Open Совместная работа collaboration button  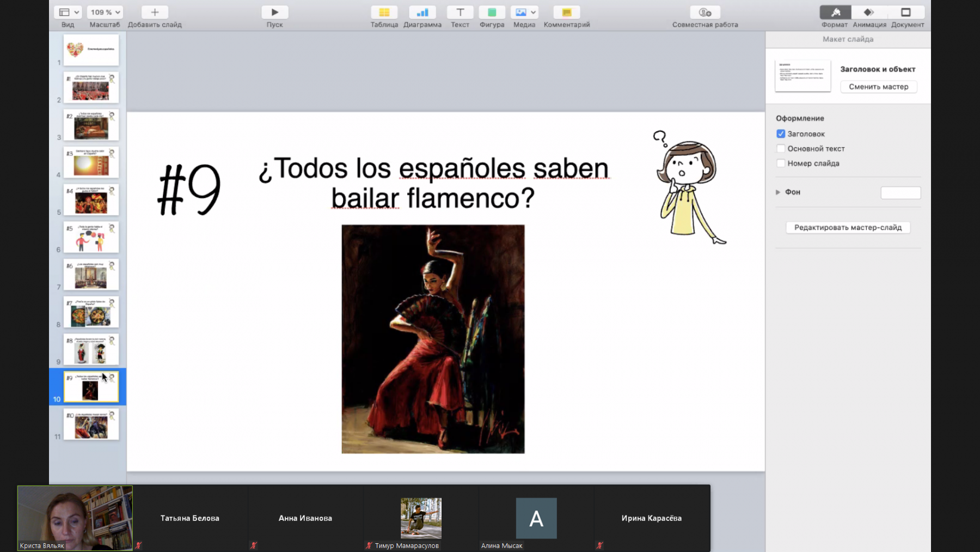(705, 12)
